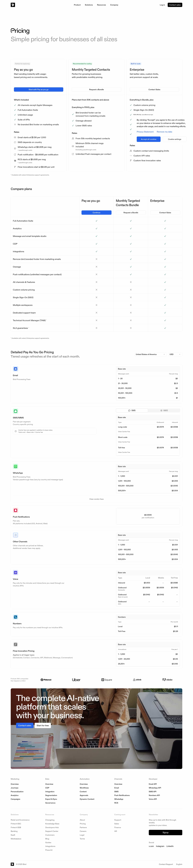Open the Privacy Statement link

point(145,132)
